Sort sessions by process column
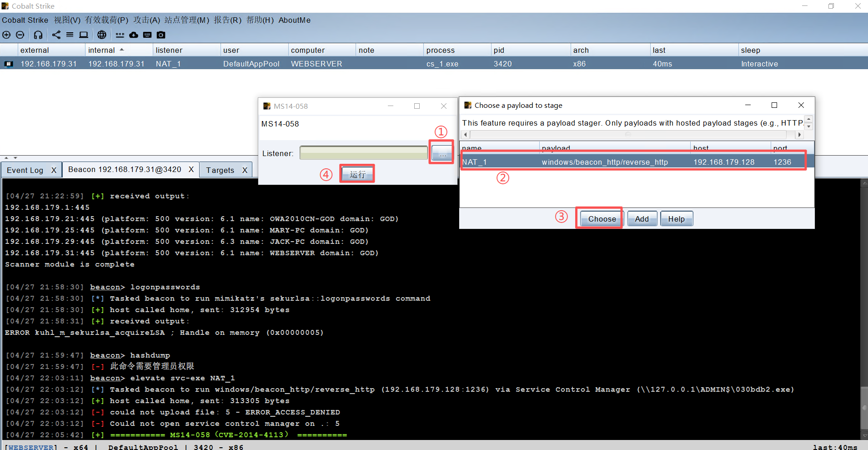868x450 pixels. [457, 50]
